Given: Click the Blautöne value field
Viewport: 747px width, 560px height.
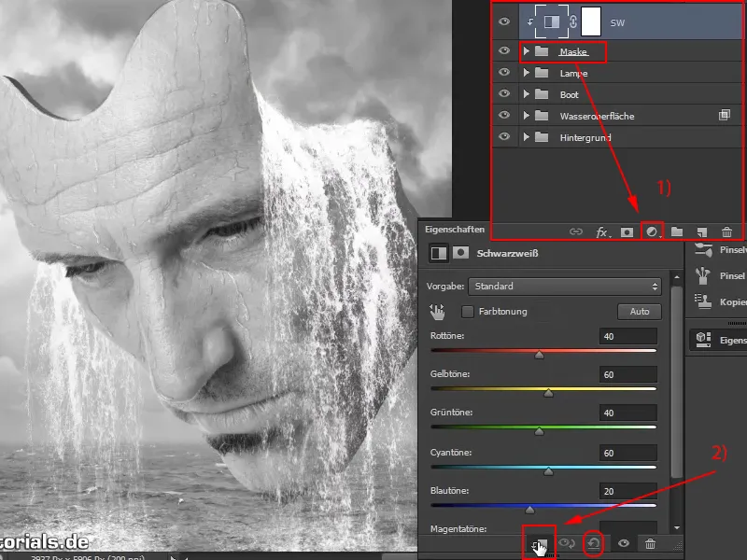Looking at the screenshot, I should click(627, 491).
